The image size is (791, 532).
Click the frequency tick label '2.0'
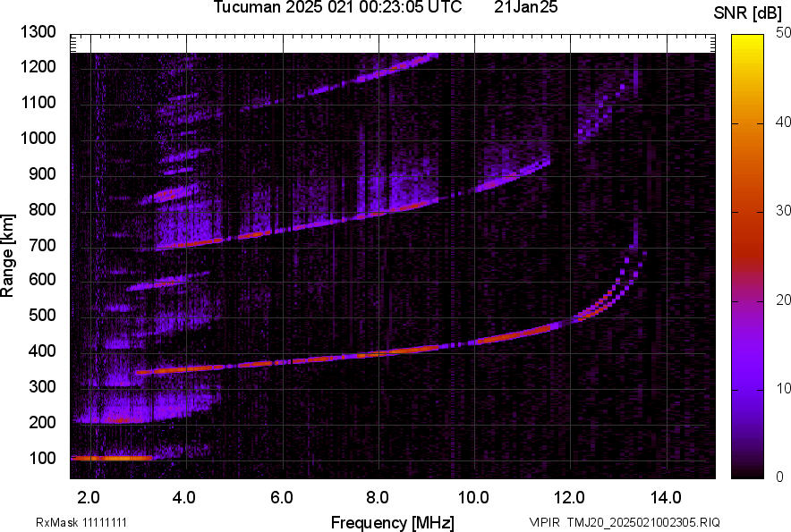tap(89, 498)
